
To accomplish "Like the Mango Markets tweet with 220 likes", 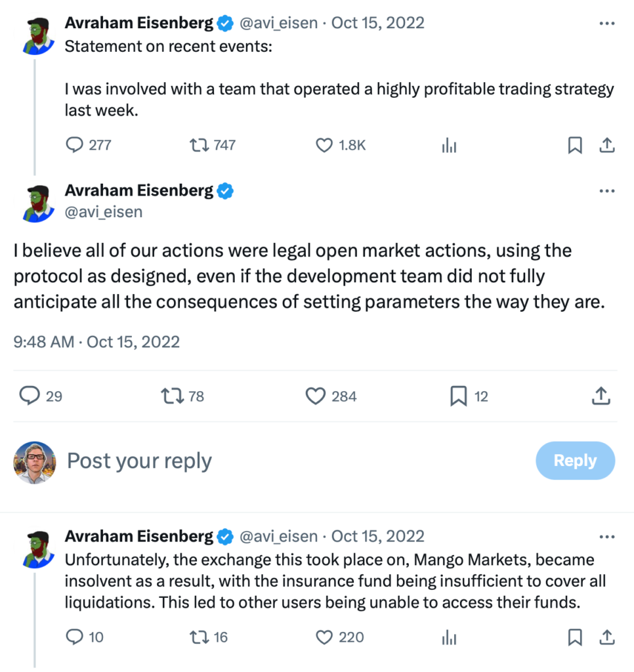I will click(325, 637).
